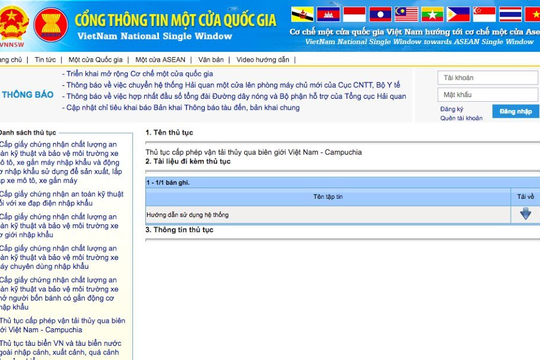540x360 pixels.
Task: Download the Hướng dẫn sử dụng hệ thống file
Action: (x=526, y=214)
